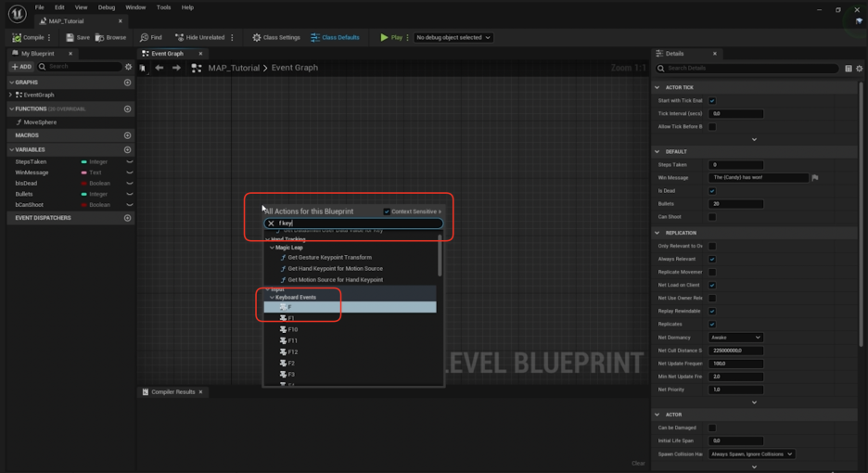Clear action search with X icon
The width and height of the screenshot is (868, 473).
[271, 224]
